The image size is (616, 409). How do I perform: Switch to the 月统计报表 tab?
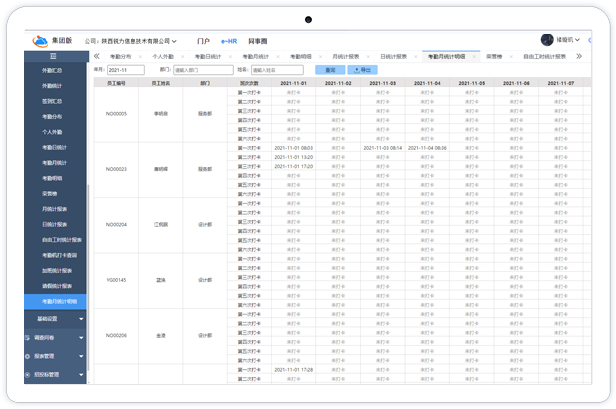coord(346,57)
